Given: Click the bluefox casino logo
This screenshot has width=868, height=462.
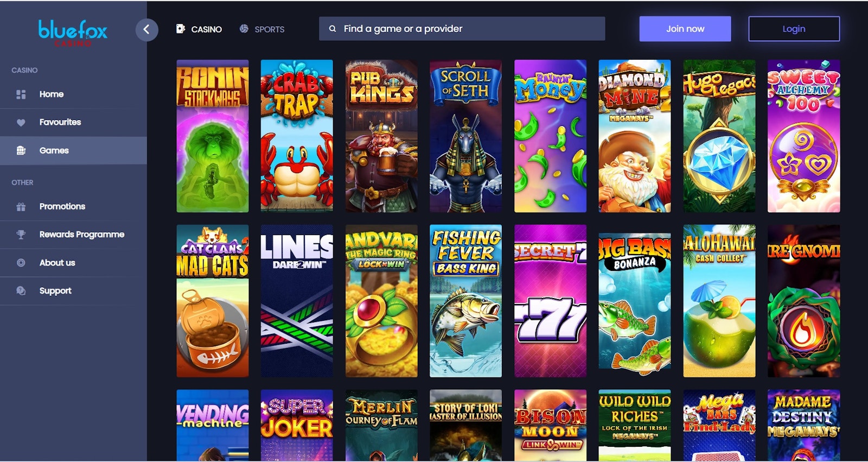Looking at the screenshot, I should coord(73,33).
